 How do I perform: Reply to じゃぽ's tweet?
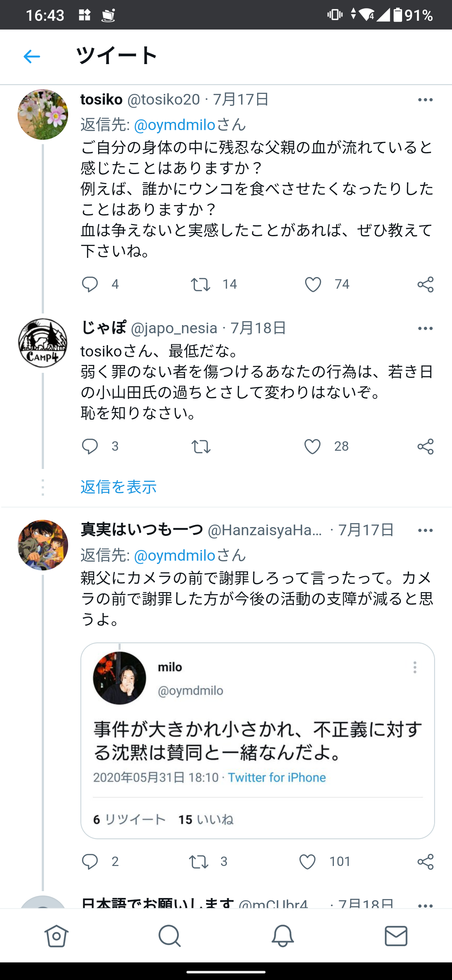click(x=90, y=446)
